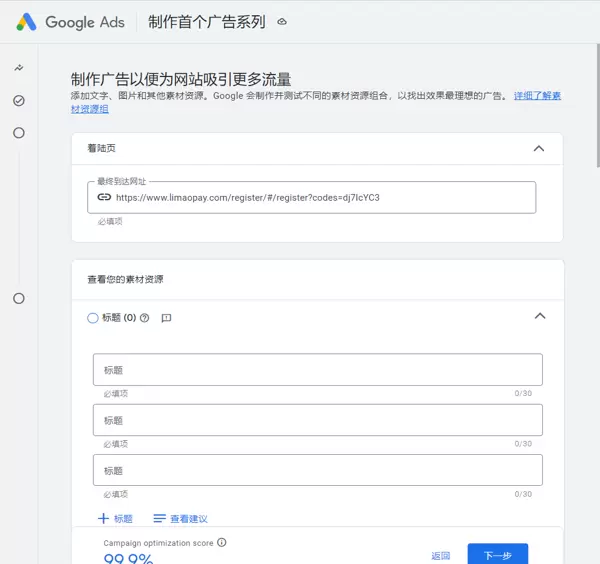This screenshot has width=600, height=564.
Task: Open the 详细了解素材资源组 link
Action: point(537,96)
